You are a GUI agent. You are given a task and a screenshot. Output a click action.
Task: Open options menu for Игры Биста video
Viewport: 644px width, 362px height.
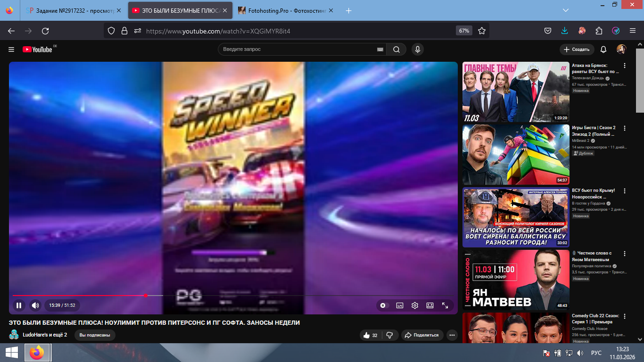coord(625,128)
